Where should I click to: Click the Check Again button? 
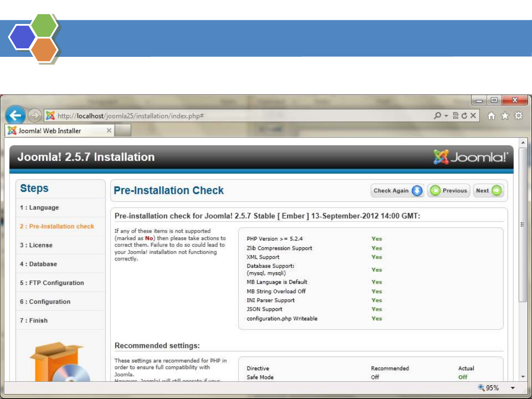397,190
